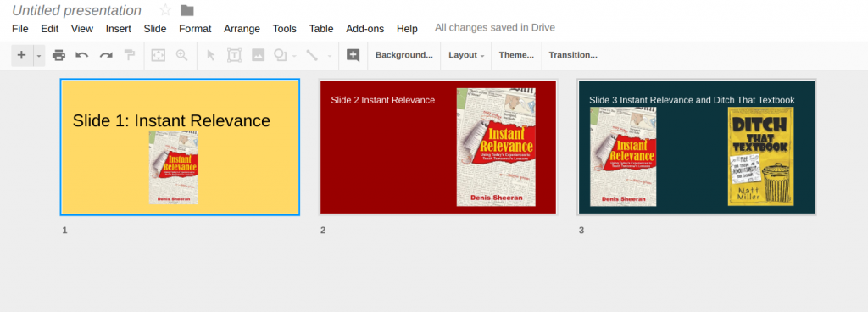The width and height of the screenshot is (868, 312).
Task: Select the line tool icon
Action: click(312, 55)
